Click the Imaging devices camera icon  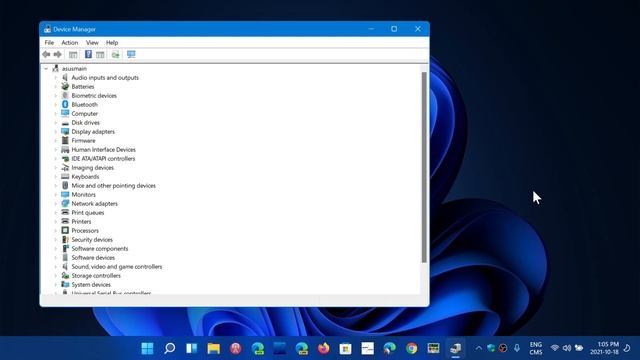point(65,167)
